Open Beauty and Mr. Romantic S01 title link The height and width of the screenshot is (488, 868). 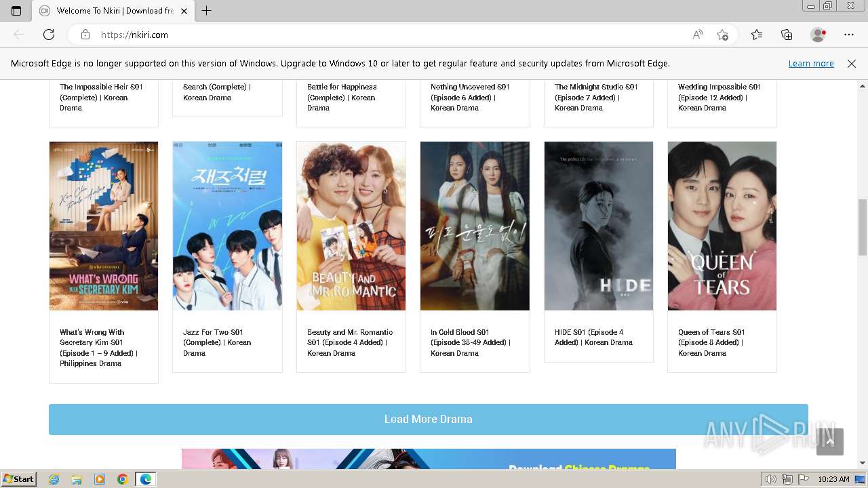[x=350, y=343]
